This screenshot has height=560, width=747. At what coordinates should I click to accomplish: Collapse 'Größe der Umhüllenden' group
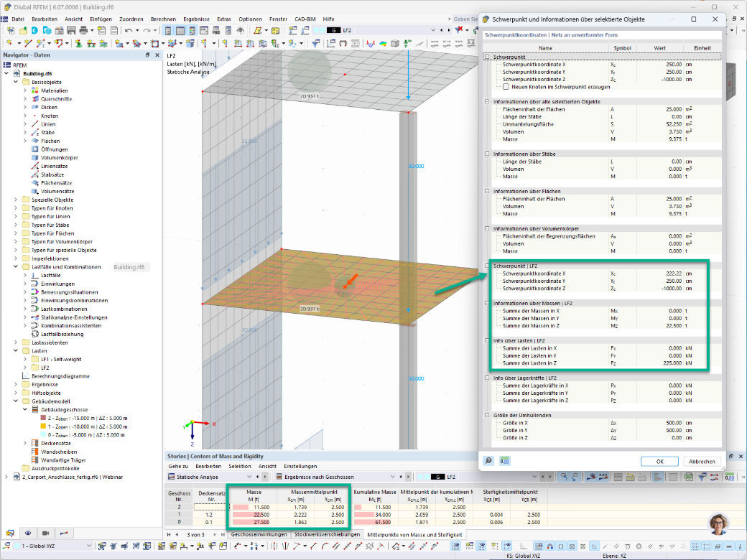click(x=487, y=415)
